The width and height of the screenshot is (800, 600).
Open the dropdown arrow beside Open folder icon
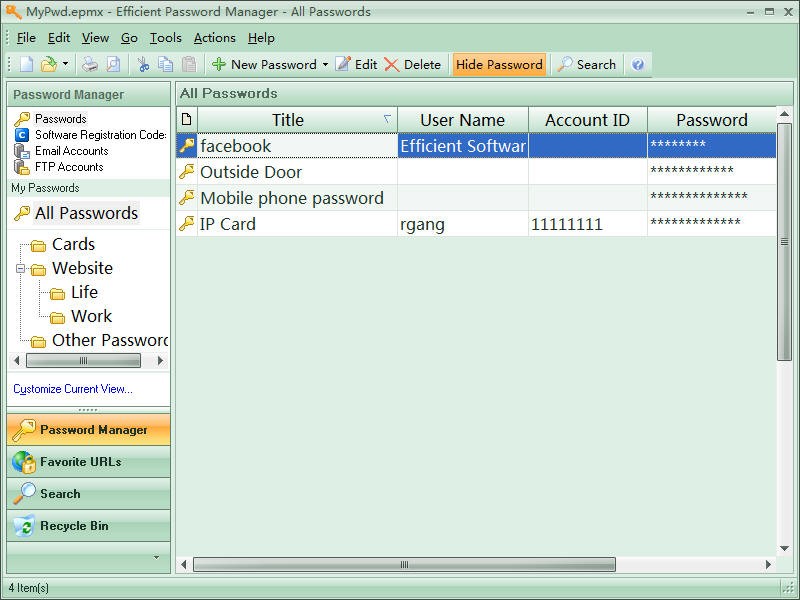pyautogui.click(x=65, y=64)
